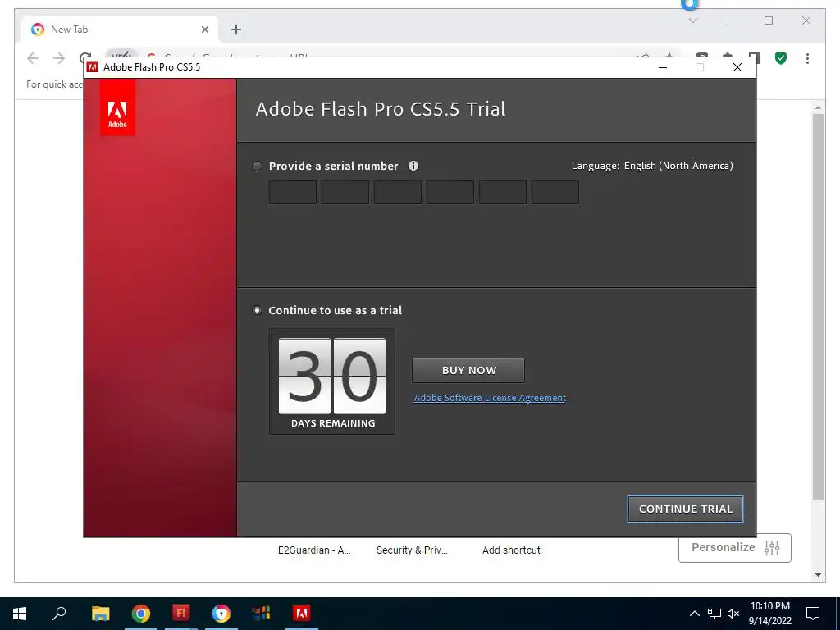
Task: Click the colorful bars app in taskbar
Action: [262, 614]
